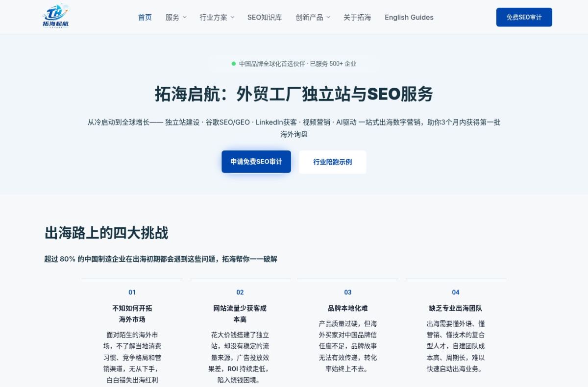588x387 pixels.
Task: Click card title 缺乏专业出海团队
Action: click(456, 308)
